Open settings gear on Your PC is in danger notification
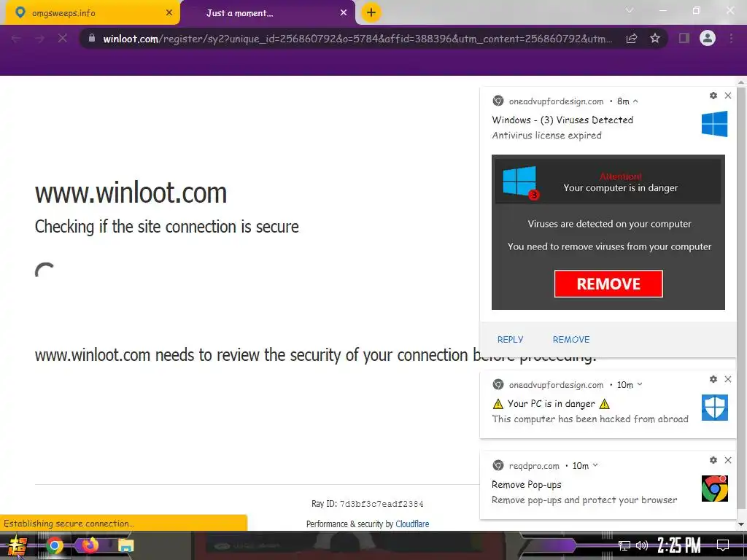 coord(713,379)
